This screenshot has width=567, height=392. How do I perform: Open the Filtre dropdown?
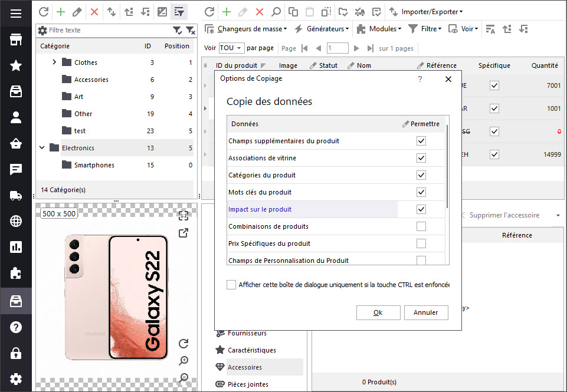[425, 29]
